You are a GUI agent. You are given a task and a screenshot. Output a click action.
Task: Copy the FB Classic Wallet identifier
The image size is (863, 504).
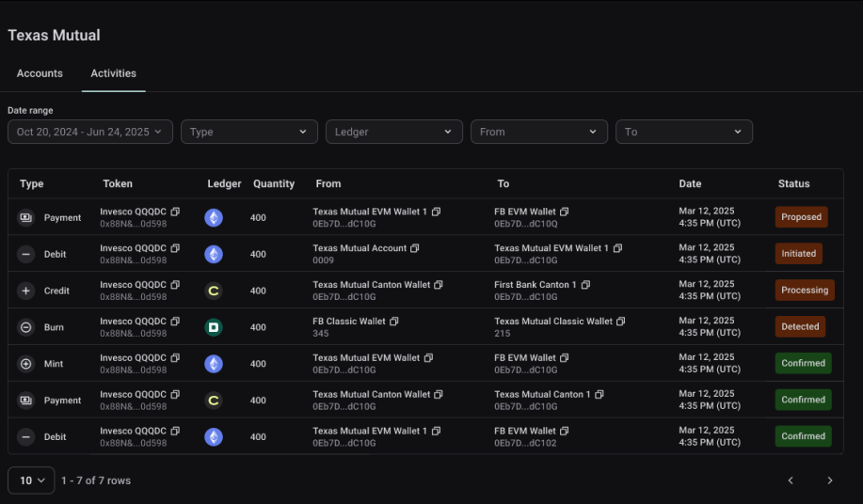[394, 322]
